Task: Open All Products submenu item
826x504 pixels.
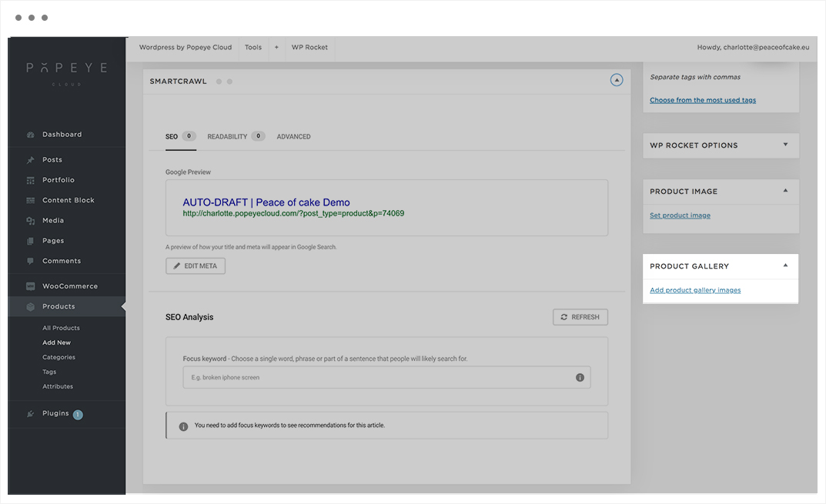Action: [x=61, y=328]
